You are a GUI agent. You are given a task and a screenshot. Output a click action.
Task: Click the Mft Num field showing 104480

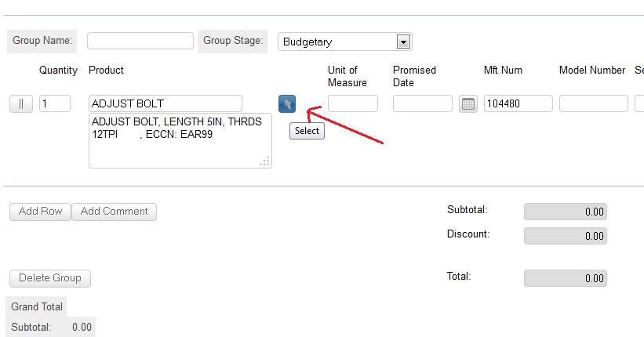pyautogui.click(x=518, y=103)
